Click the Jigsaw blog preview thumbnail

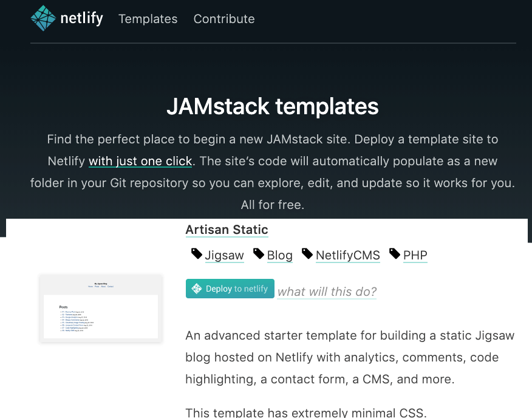(x=100, y=308)
